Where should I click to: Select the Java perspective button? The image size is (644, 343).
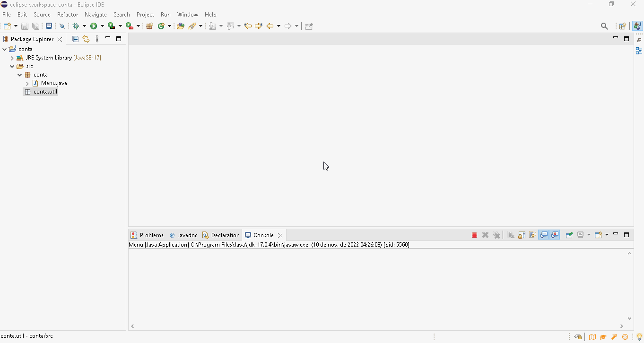(x=637, y=26)
